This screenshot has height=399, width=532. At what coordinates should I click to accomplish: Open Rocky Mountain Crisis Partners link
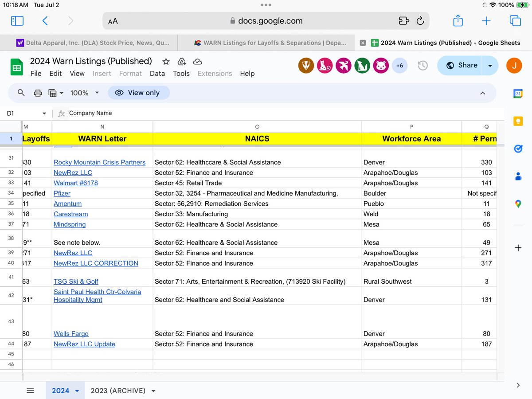(99, 162)
